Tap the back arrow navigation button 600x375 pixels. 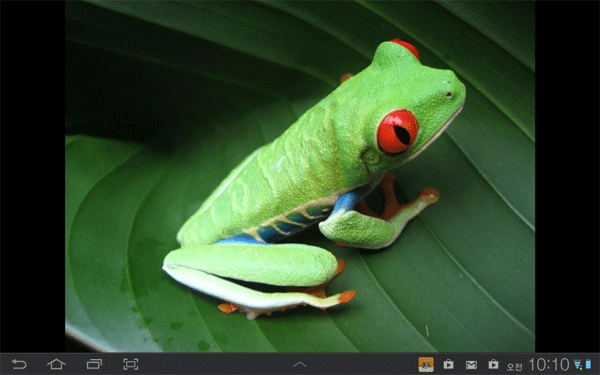coord(19,364)
